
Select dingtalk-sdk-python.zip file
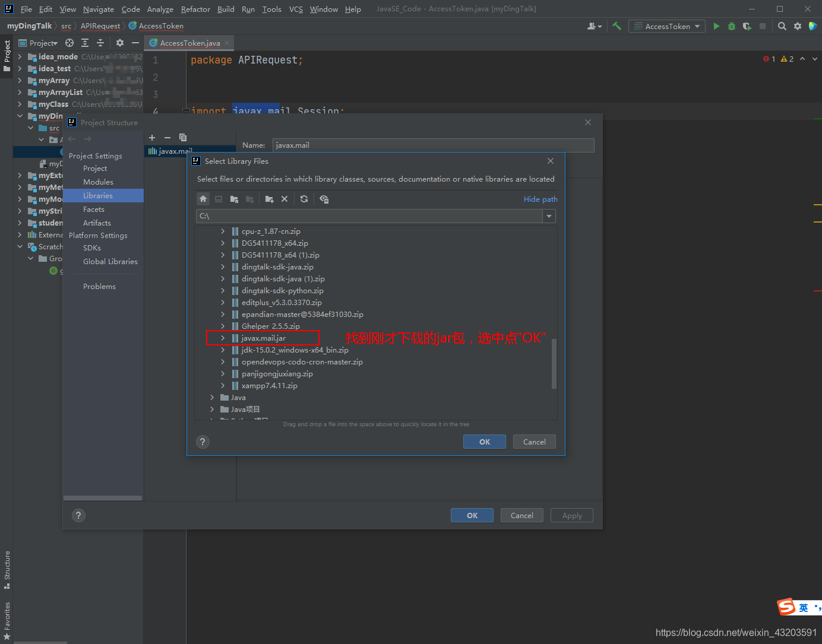click(283, 291)
